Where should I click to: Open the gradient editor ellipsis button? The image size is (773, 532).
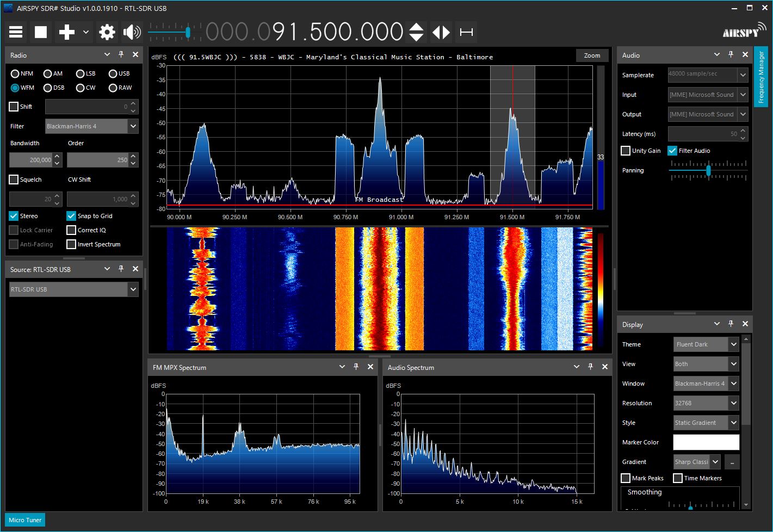[732, 462]
